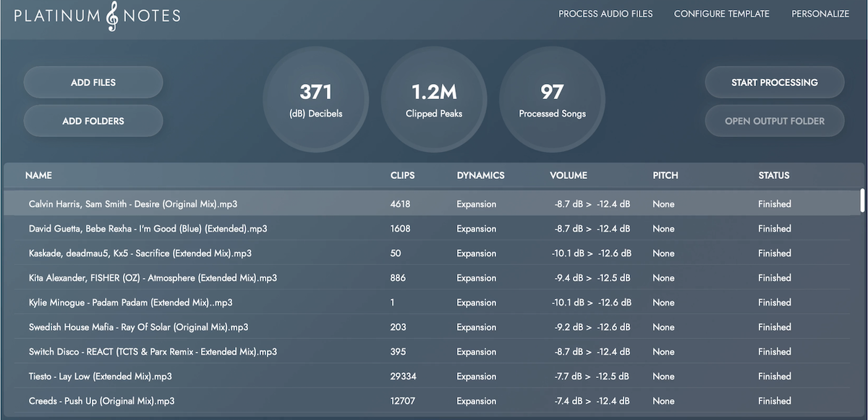
Task: Select the Calvin Harris Desire row
Action: 289,203
